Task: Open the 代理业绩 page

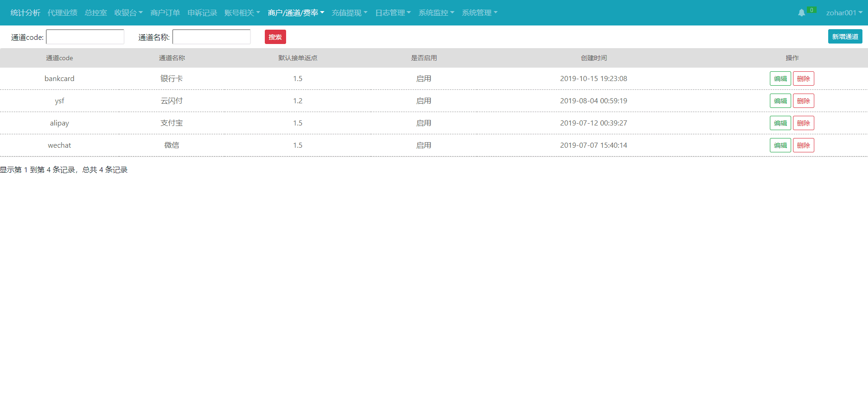Action: coord(62,13)
